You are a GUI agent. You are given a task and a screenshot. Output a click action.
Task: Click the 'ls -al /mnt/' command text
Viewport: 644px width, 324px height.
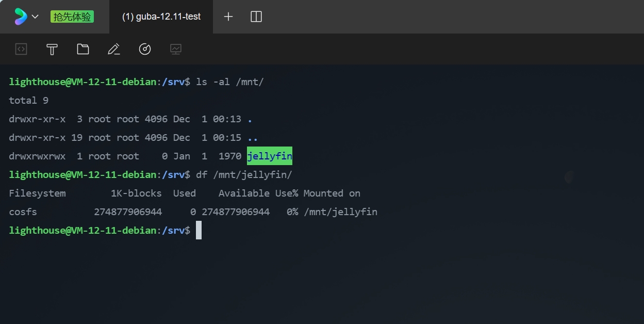tap(230, 82)
